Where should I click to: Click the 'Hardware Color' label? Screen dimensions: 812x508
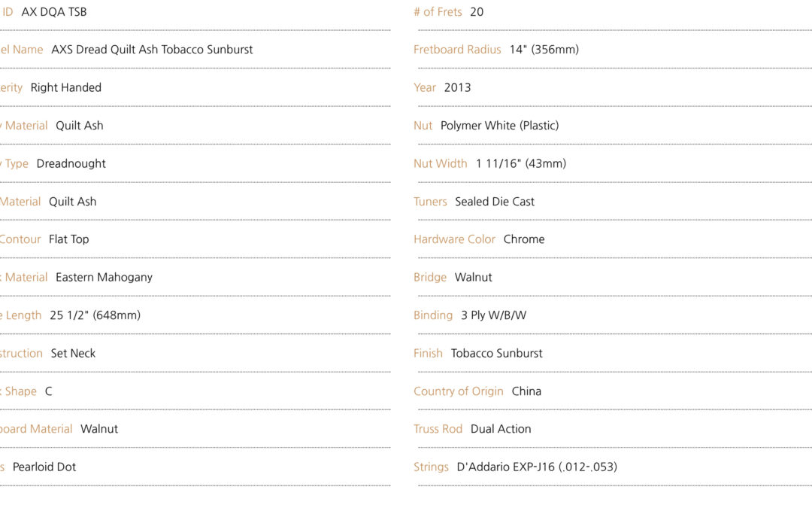[x=455, y=239]
